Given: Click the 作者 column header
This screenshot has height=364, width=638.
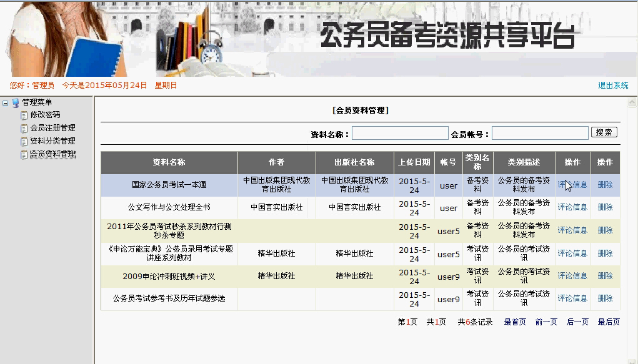Looking at the screenshot, I should (x=276, y=162).
